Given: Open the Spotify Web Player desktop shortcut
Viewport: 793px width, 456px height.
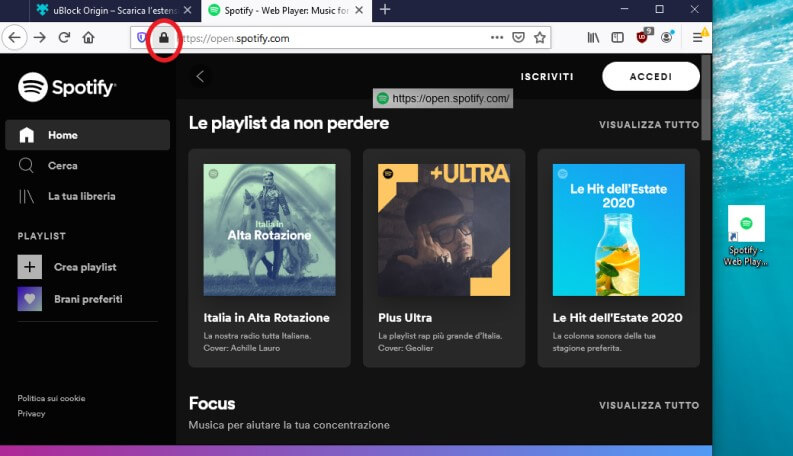Looking at the screenshot, I should point(746,236).
